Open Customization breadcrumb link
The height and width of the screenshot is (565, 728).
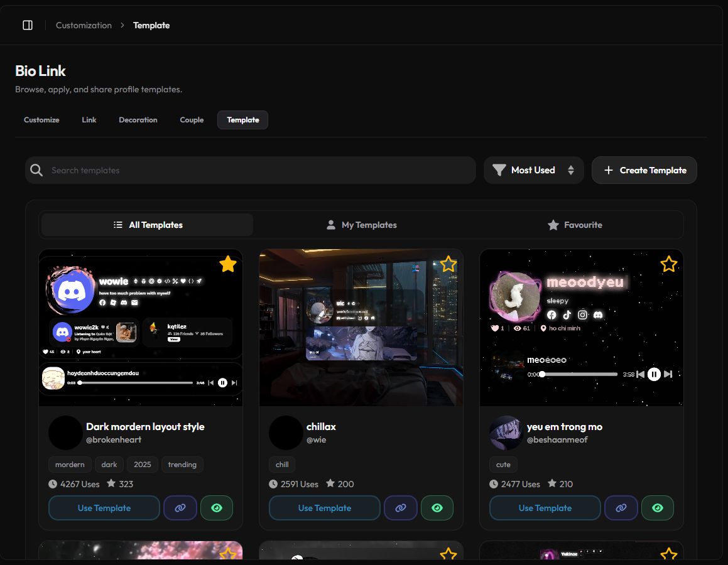pos(84,25)
